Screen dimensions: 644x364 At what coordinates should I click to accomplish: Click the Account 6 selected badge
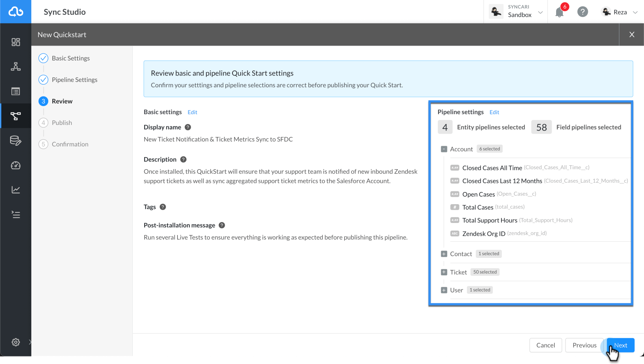click(x=489, y=149)
